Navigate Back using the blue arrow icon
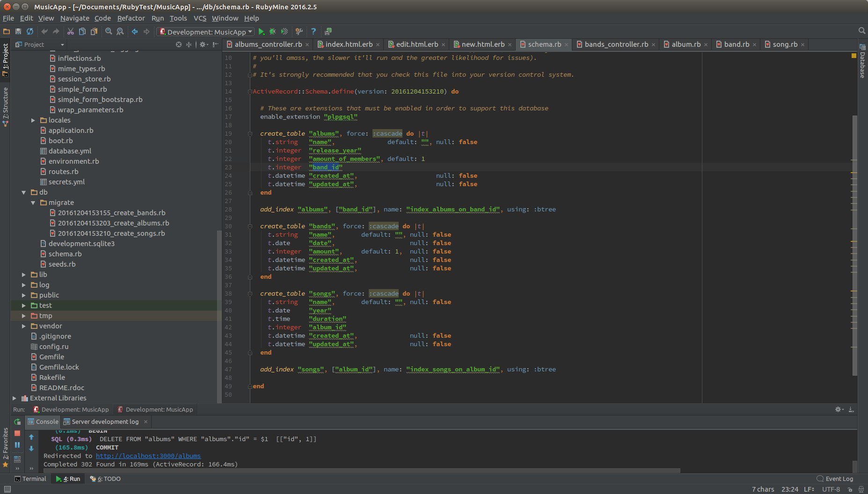This screenshot has width=868, height=494. (135, 31)
